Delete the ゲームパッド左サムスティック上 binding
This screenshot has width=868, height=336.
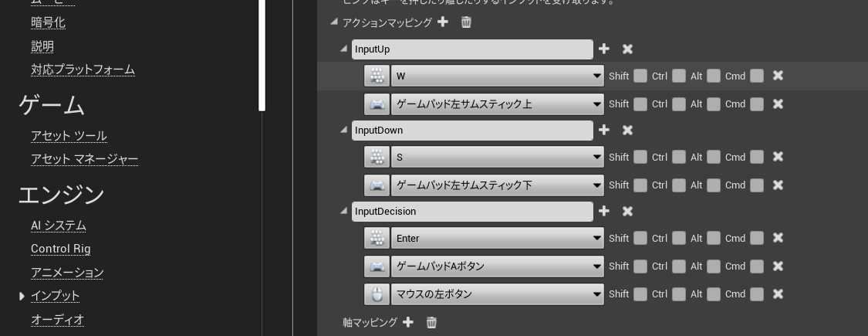[x=778, y=104]
